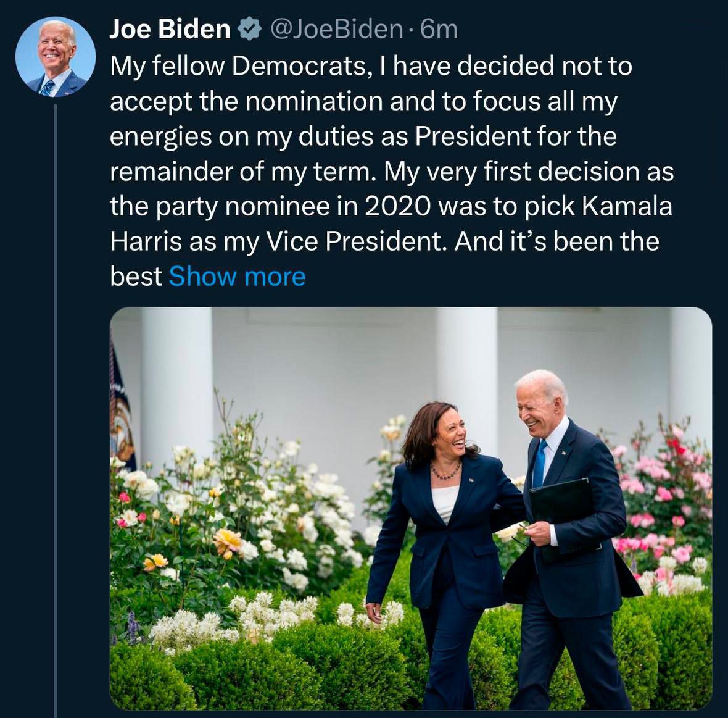Click the yellow rose in the photo
The width and height of the screenshot is (728, 718).
[227, 542]
